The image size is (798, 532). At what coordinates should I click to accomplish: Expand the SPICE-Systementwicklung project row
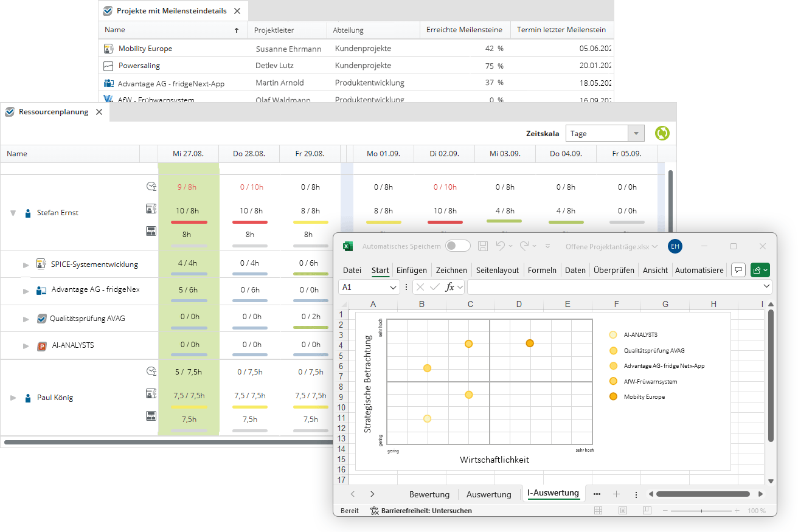(x=26, y=265)
